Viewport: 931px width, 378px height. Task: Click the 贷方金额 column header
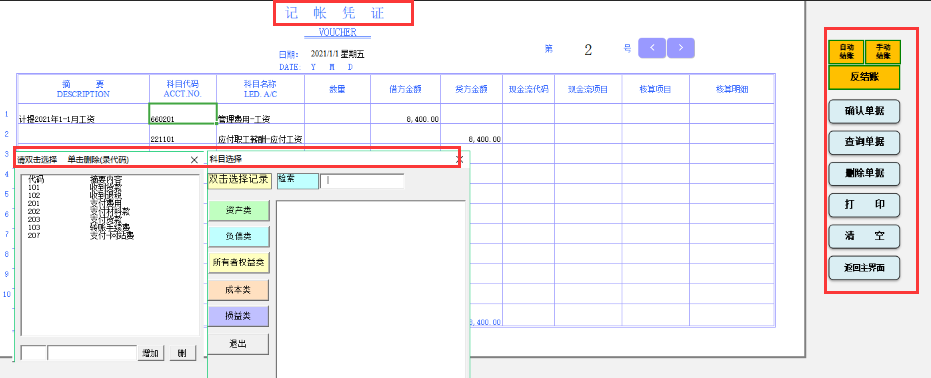click(x=472, y=89)
